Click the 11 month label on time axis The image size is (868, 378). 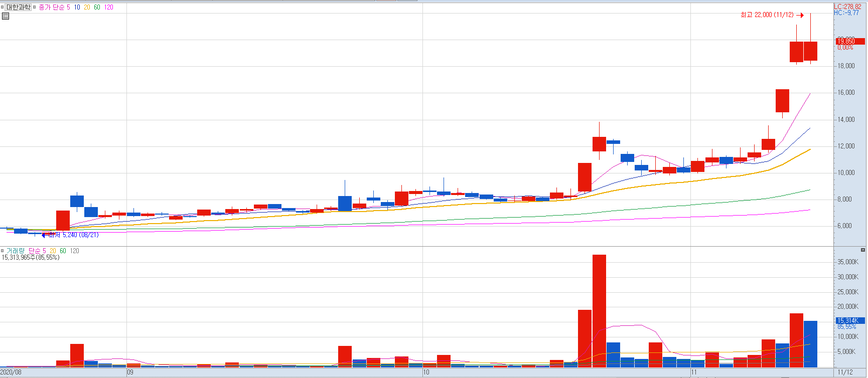point(694,372)
